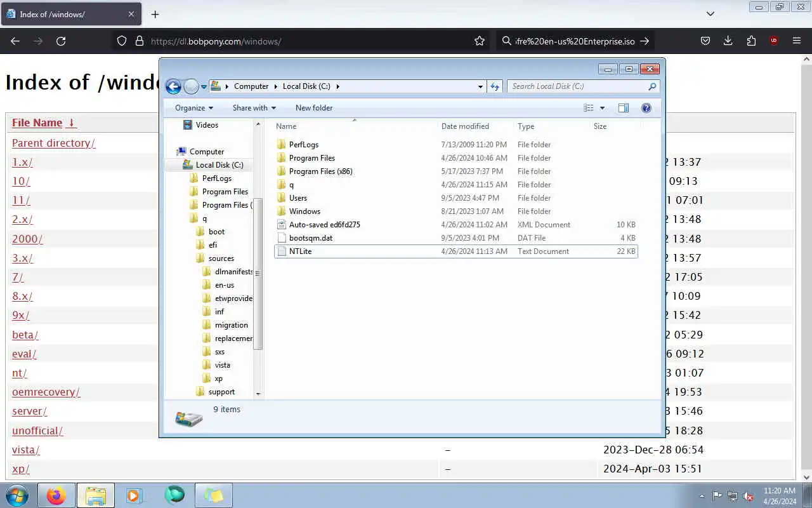Refresh the Explorer address bar
812x508 pixels.
495,86
